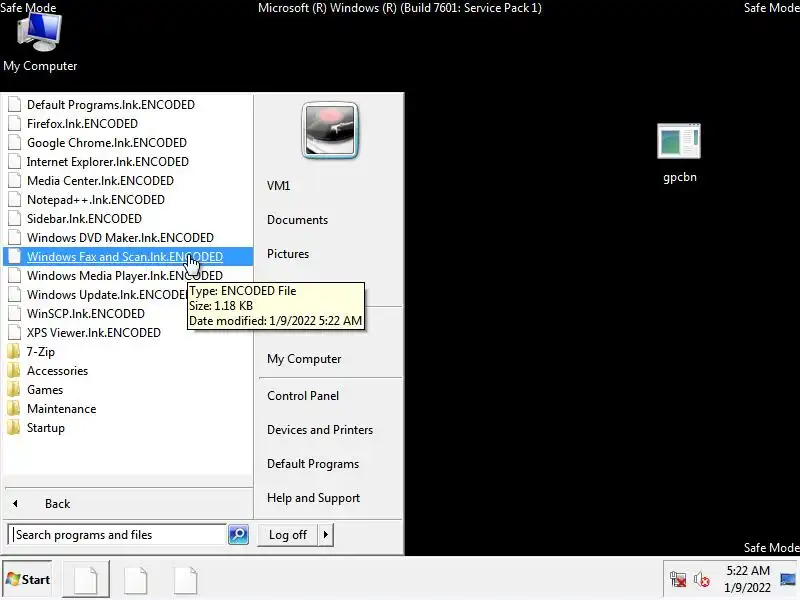Open Documents from Start menu
This screenshot has height=600, width=800.
coord(297,220)
